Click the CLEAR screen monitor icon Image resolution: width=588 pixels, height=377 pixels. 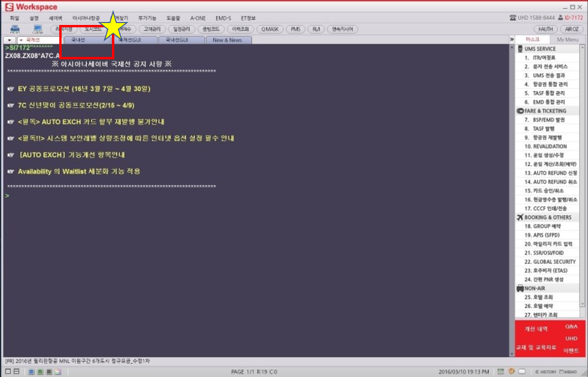tap(38, 29)
